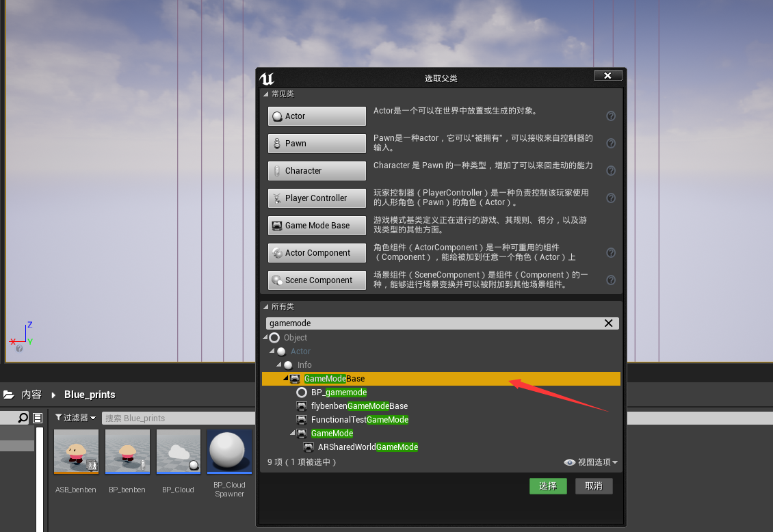The image size is (773, 532).
Task: Collapse the GameMode tree node
Action: (293, 433)
